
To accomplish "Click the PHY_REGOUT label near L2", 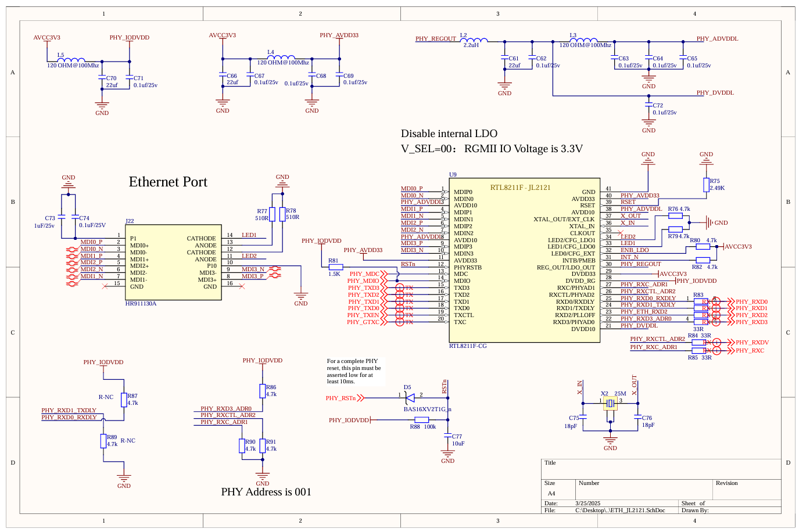I will point(436,39).
